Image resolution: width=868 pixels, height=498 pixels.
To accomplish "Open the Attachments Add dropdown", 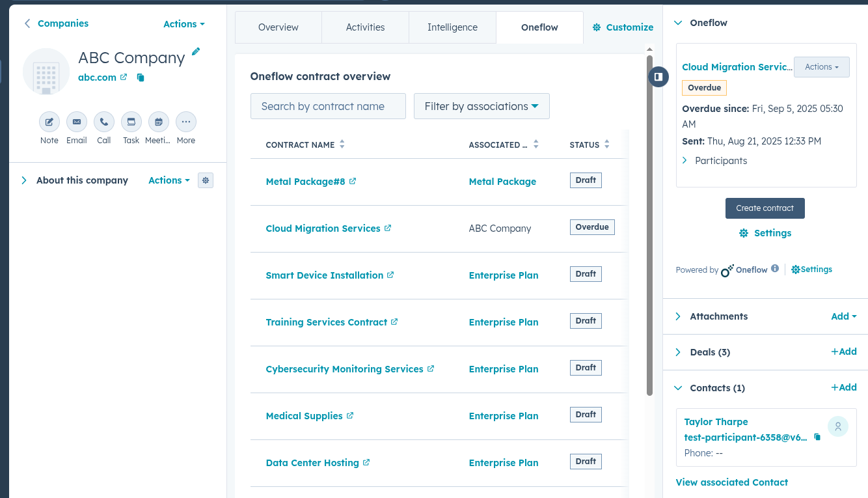I will click(x=844, y=316).
